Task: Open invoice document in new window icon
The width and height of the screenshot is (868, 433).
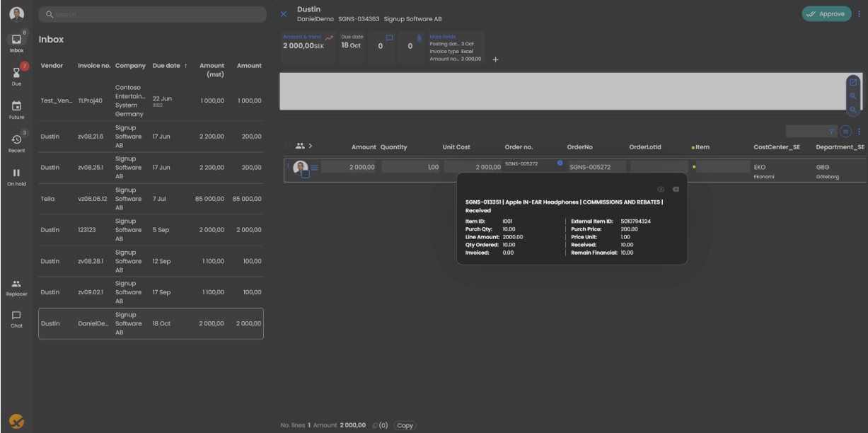Action: pyautogui.click(x=852, y=82)
